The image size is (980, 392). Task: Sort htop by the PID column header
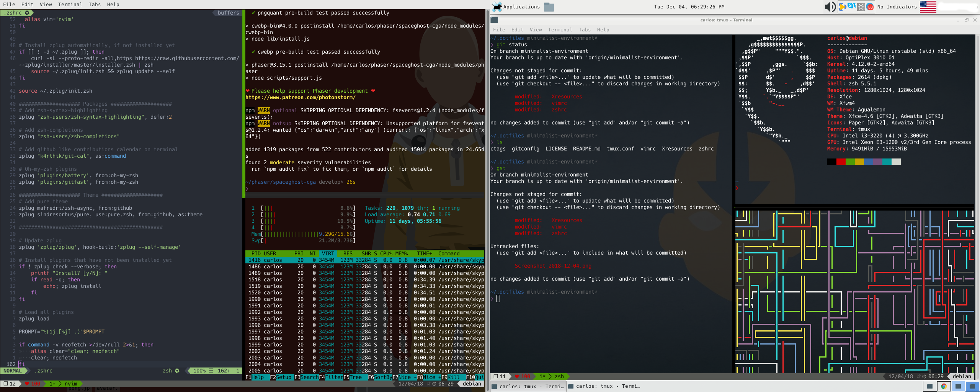(x=256, y=253)
